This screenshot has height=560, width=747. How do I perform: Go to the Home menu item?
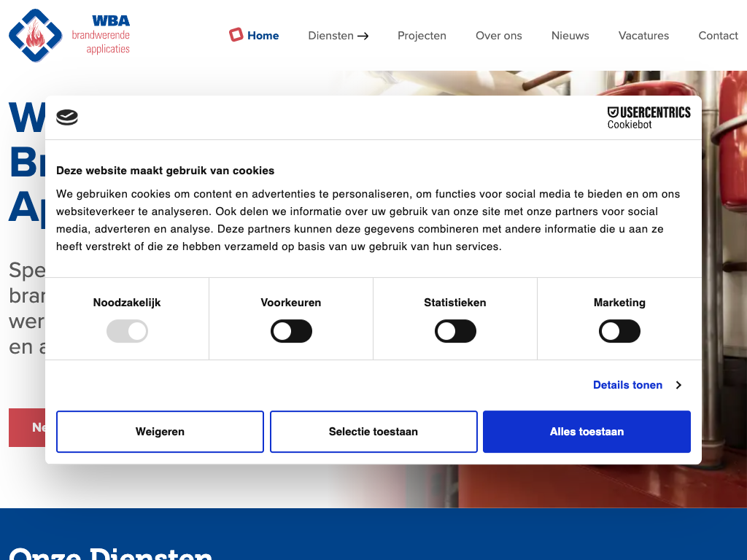(263, 36)
